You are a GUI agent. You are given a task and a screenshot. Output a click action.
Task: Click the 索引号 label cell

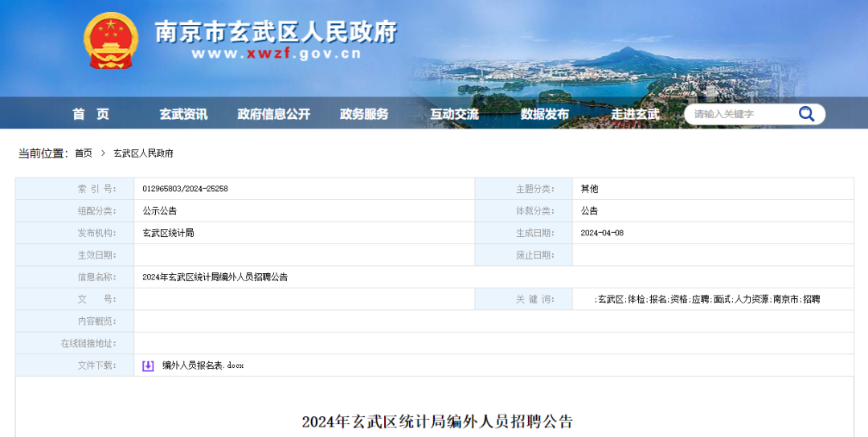75,189
